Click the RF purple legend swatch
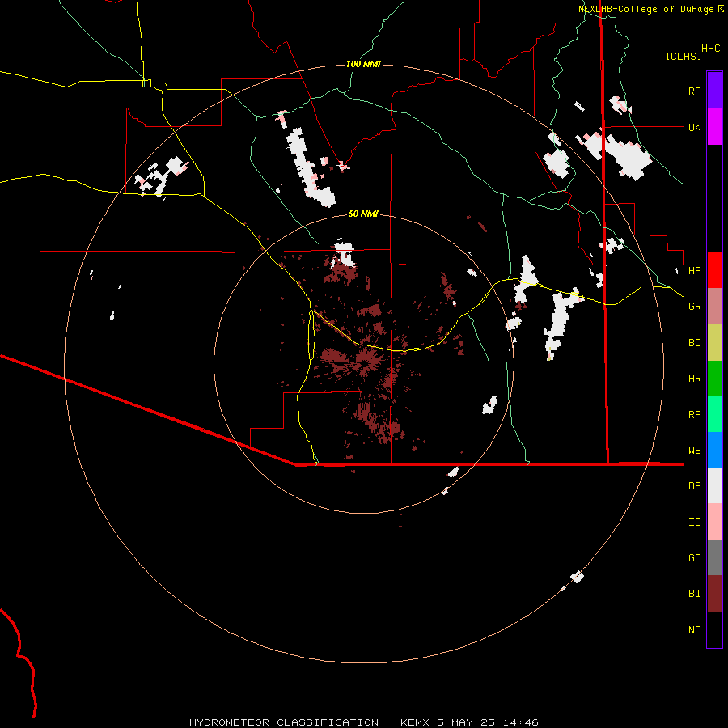The height and width of the screenshot is (728, 728). [x=714, y=91]
